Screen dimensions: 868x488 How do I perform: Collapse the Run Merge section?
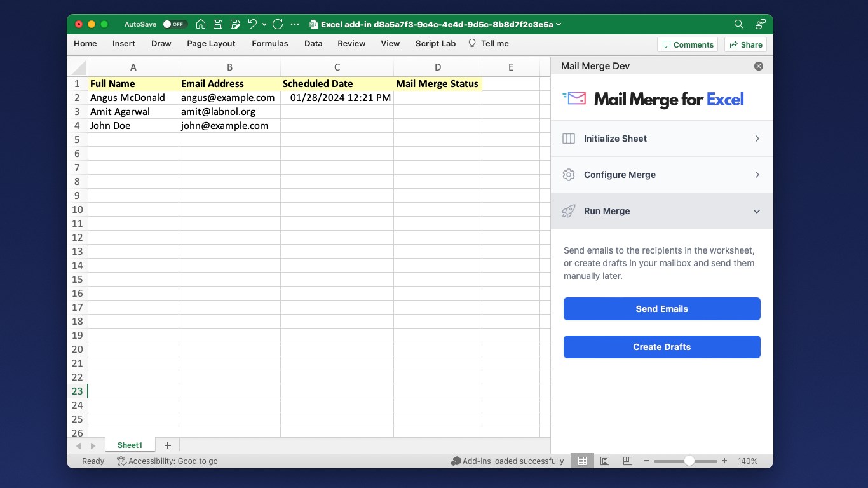pos(662,211)
